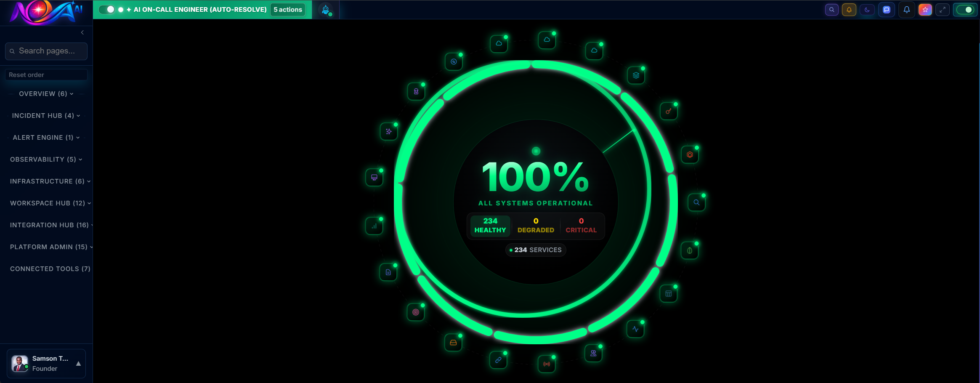
Task: Click the orange alerts bell icon
Action: pos(849,9)
